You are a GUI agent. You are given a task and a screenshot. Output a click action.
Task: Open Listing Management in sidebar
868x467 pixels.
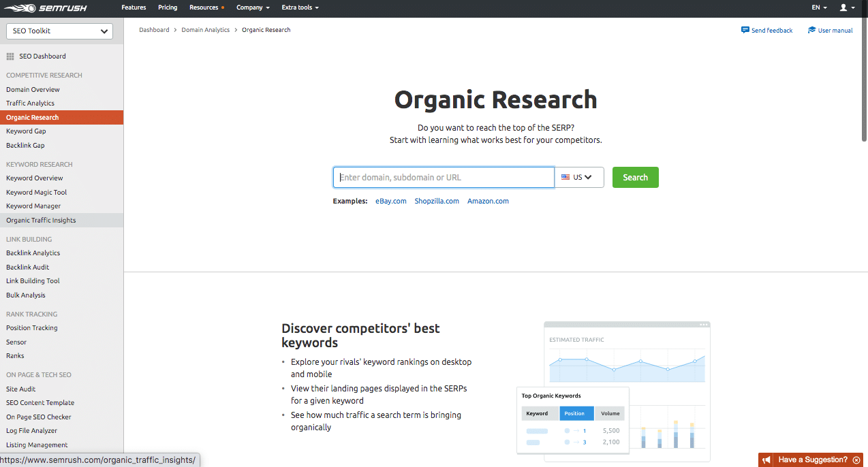point(37,445)
